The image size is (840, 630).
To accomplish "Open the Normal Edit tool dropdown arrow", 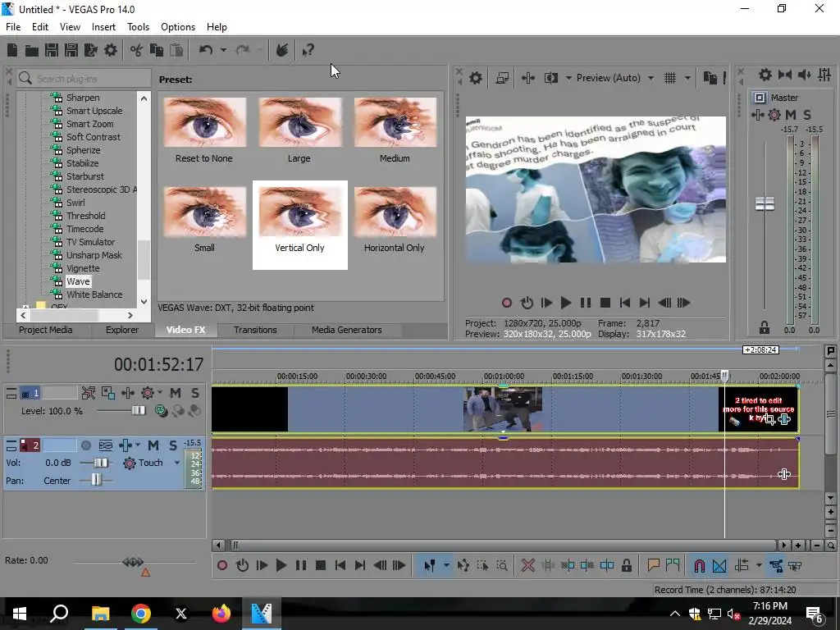I will tap(445, 565).
